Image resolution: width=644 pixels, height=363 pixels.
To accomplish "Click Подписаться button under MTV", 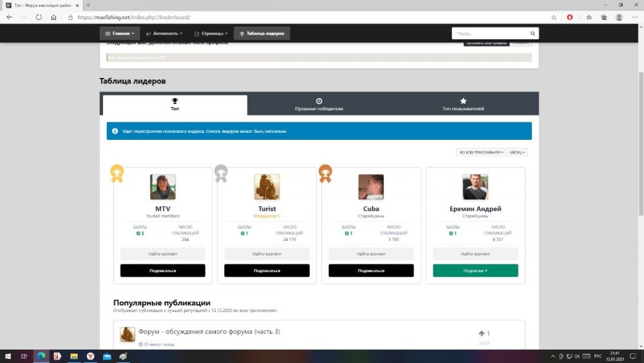I will 162,271.
